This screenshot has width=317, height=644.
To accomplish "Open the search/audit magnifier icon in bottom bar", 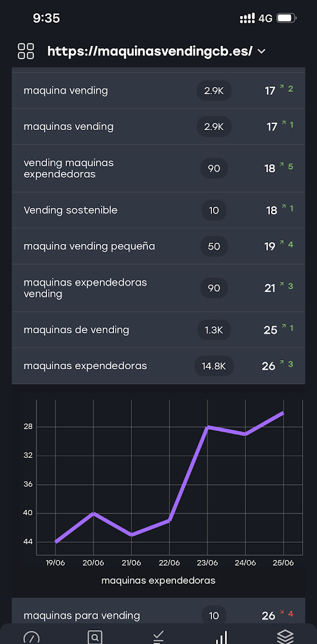I will 95,637.
